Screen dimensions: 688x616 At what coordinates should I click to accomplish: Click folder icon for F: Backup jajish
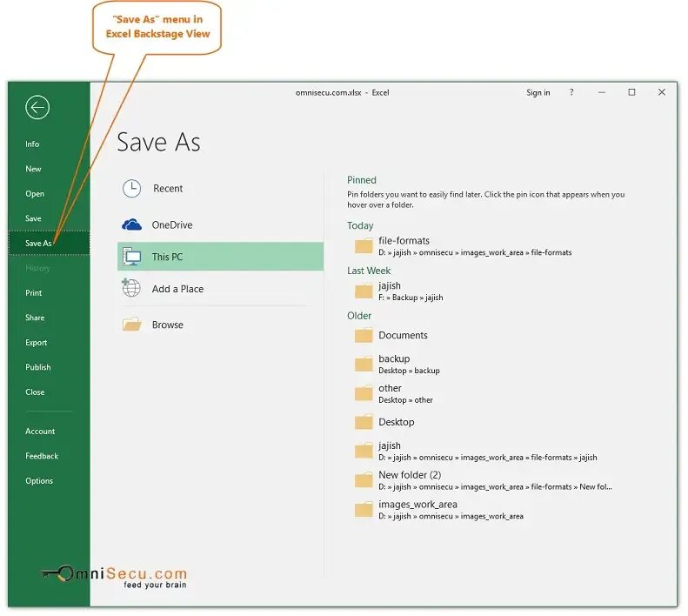[x=364, y=291]
